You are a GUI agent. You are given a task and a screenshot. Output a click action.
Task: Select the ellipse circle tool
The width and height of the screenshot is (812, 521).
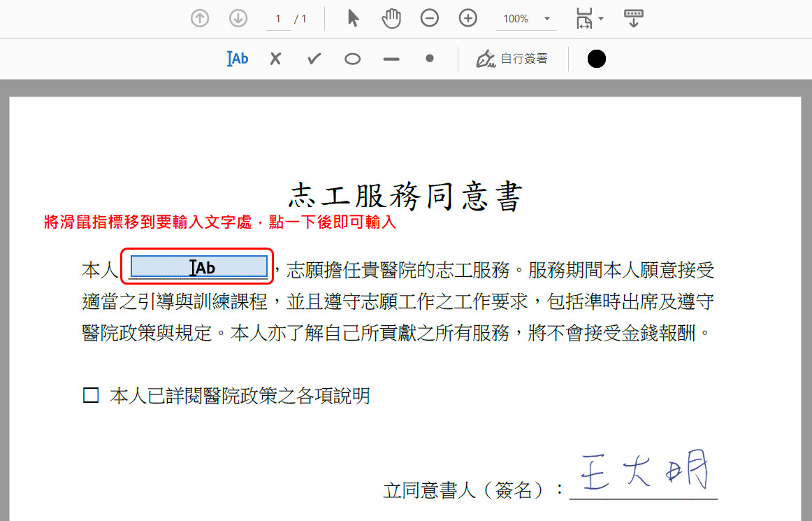353,59
